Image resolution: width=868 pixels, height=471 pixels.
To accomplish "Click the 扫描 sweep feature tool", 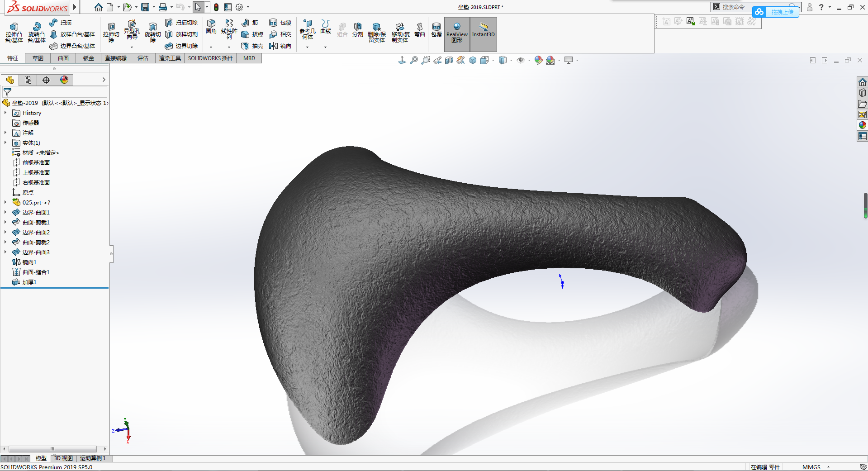I will [x=61, y=23].
